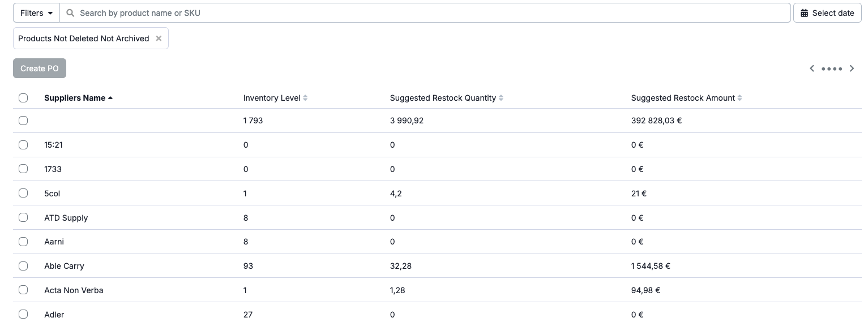Go to next page arrow

pos(852,68)
